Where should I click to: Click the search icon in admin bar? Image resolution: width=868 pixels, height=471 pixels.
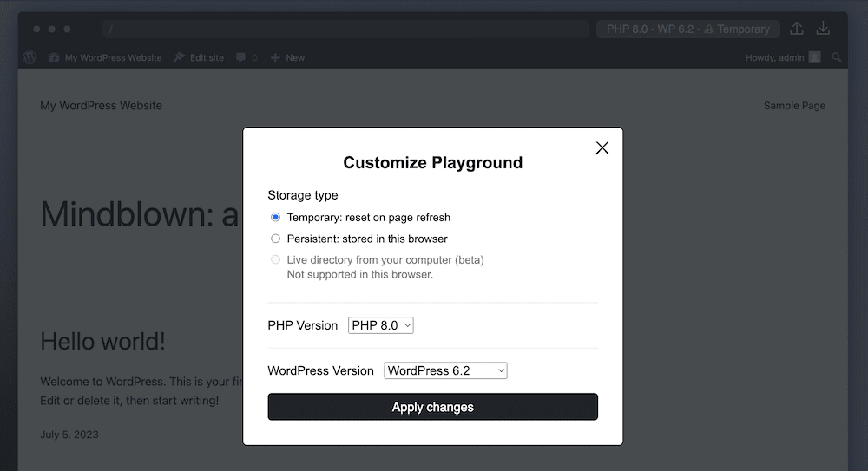point(837,57)
